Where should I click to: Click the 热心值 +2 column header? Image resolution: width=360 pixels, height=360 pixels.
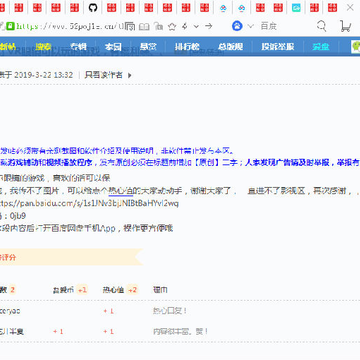(x=120, y=290)
